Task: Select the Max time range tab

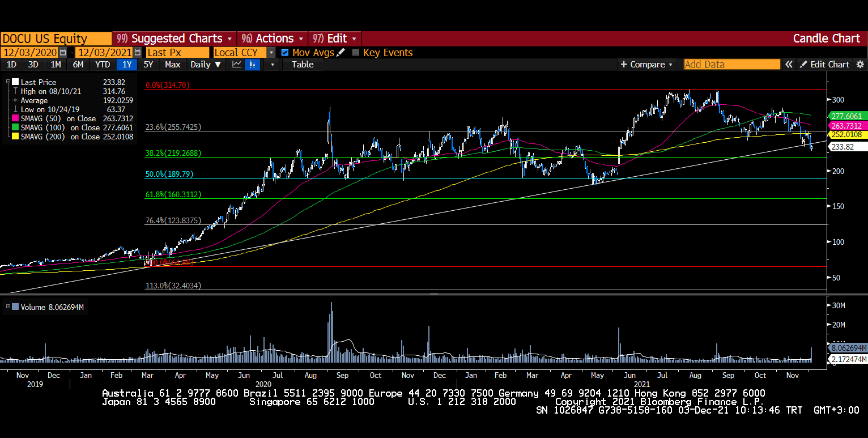Action: coord(173,65)
